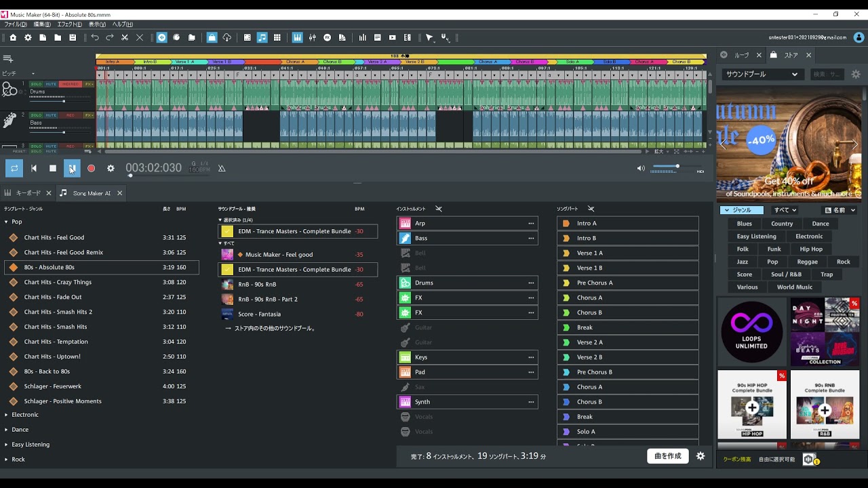Open the 編集 menu
Viewport: 868px width, 488px height.
click(42, 24)
